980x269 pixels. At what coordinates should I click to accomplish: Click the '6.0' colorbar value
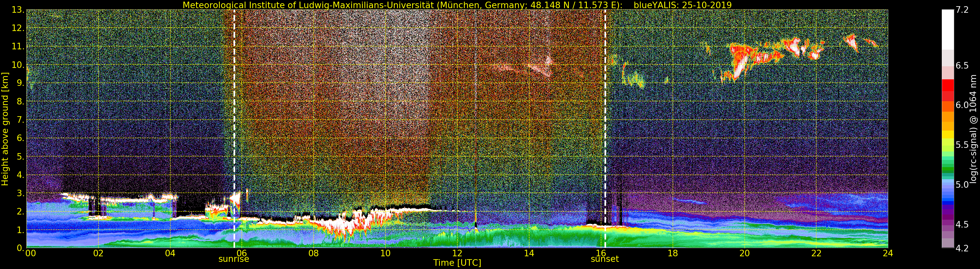tap(962, 105)
